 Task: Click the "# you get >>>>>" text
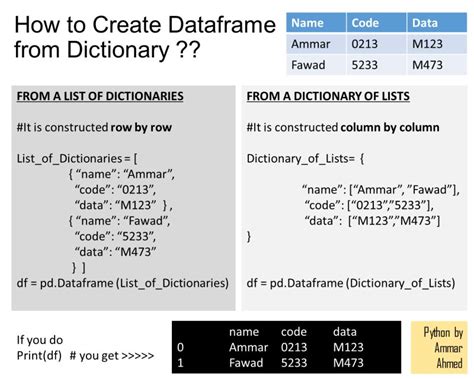pyautogui.click(x=112, y=356)
